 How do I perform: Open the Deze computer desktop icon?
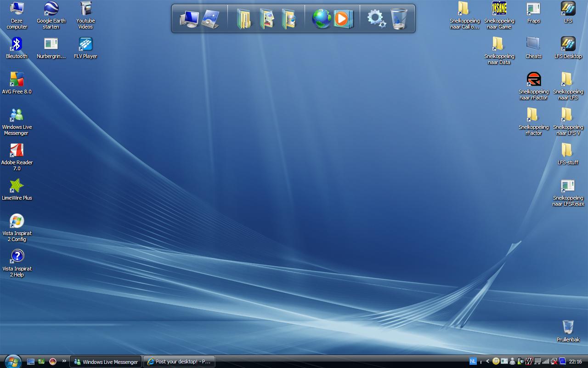coord(17,16)
